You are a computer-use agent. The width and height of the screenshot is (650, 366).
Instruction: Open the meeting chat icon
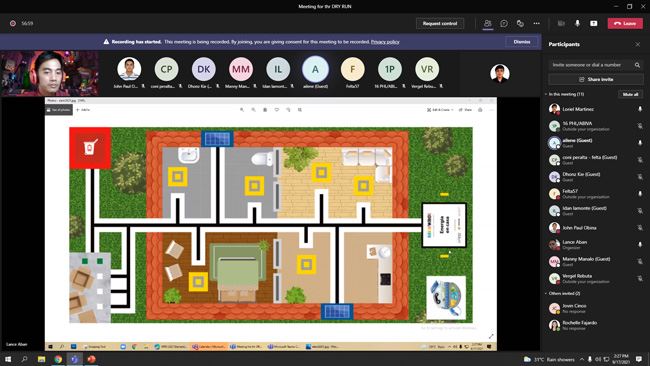tap(504, 24)
